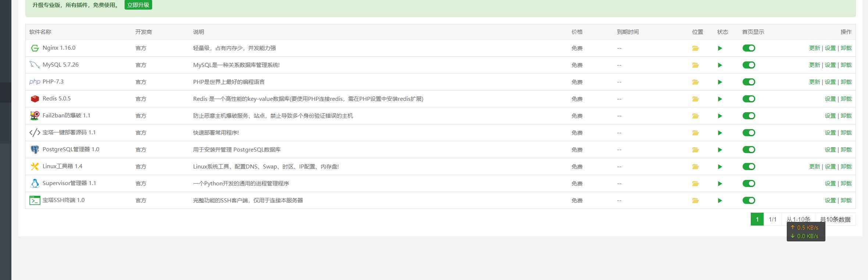The width and height of the screenshot is (868, 280).
Task: Open Linux工具箱 folder location icon
Action: point(695,167)
